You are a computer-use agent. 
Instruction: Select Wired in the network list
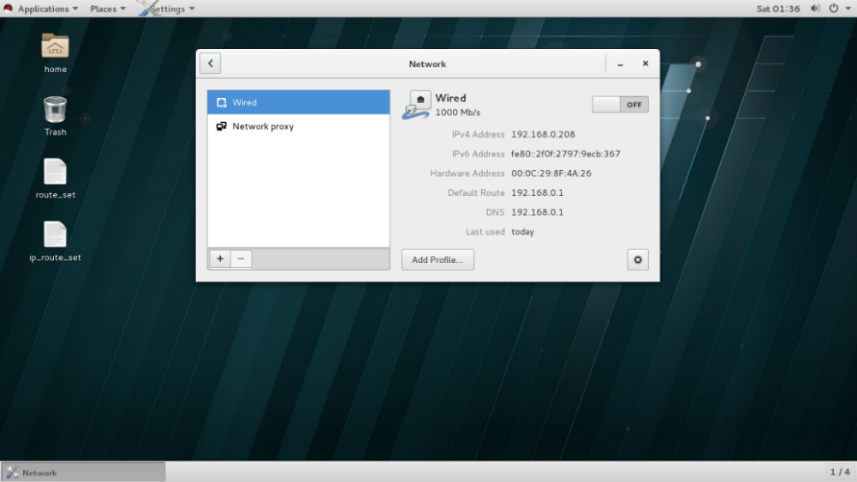298,102
